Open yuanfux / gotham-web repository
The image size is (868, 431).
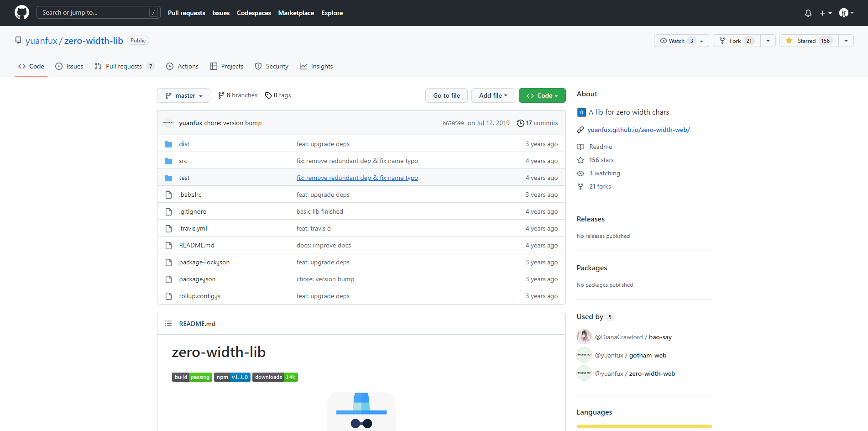click(631, 355)
